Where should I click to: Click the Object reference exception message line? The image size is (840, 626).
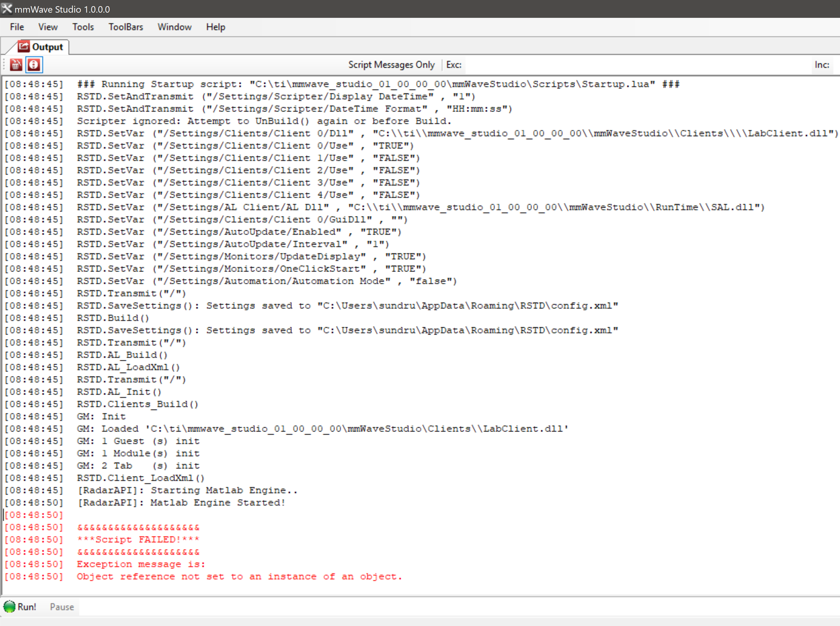point(239,576)
